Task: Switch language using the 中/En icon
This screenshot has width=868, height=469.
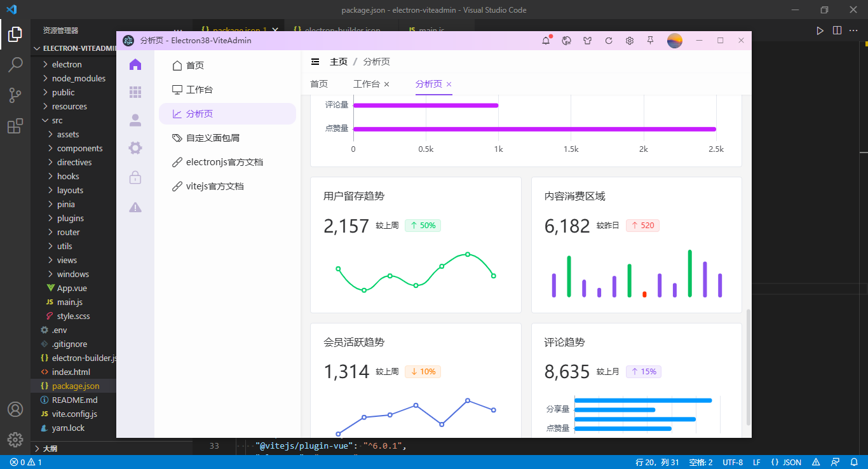Action: (x=566, y=40)
